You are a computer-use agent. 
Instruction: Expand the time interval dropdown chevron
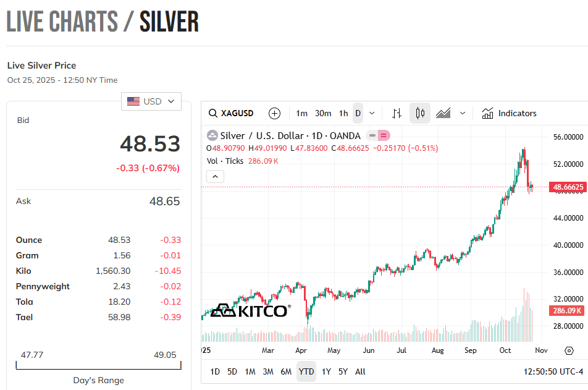[x=372, y=114]
